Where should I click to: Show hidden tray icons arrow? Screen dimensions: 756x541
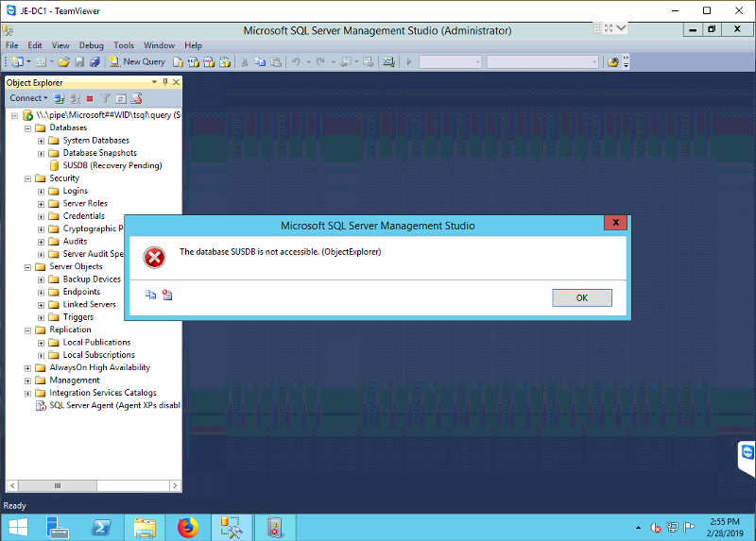639,528
